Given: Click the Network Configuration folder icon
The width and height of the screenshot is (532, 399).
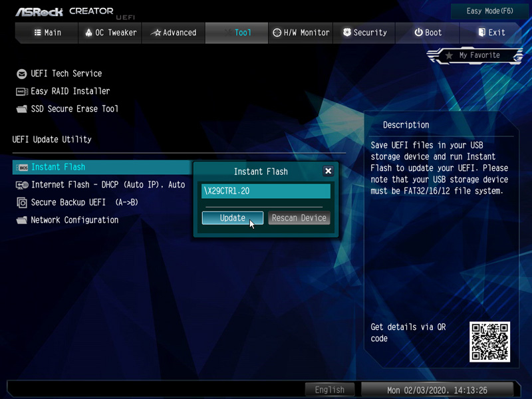Looking at the screenshot, I should 22,220.
